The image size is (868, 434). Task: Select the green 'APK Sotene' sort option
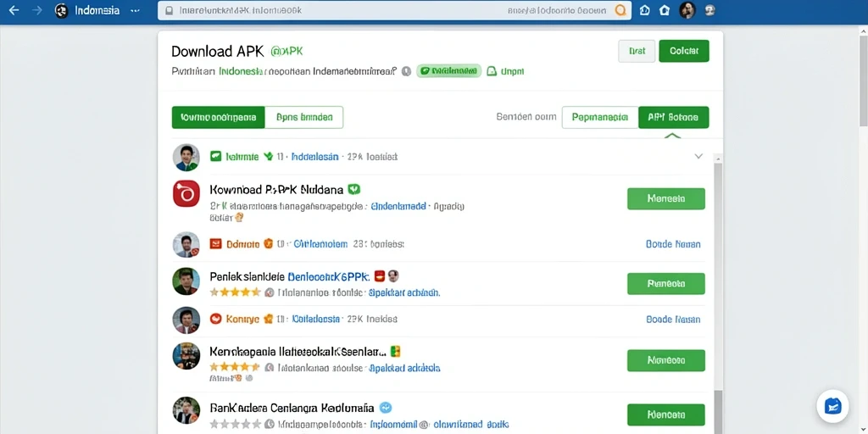[x=673, y=117]
